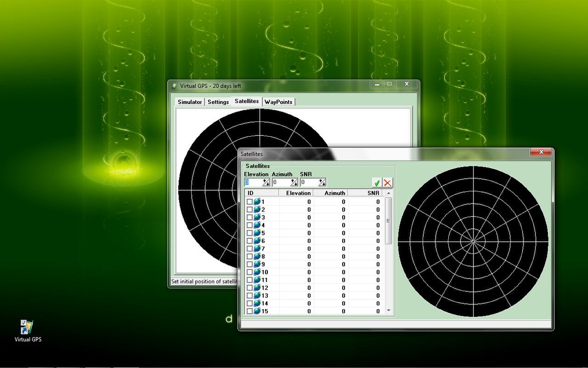Switch to the Simulator tab
The width and height of the screenshot is (588, 368).
tap(190, 102)
